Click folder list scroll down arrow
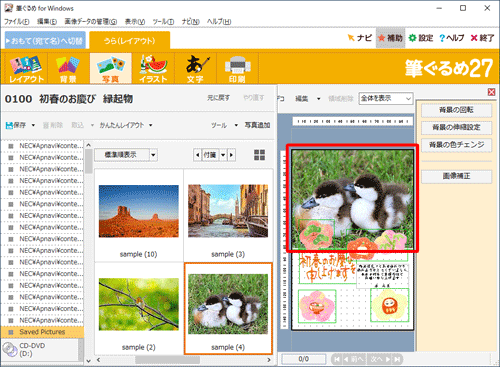Screen dimensions: 500x367 [x=88, y=361]
